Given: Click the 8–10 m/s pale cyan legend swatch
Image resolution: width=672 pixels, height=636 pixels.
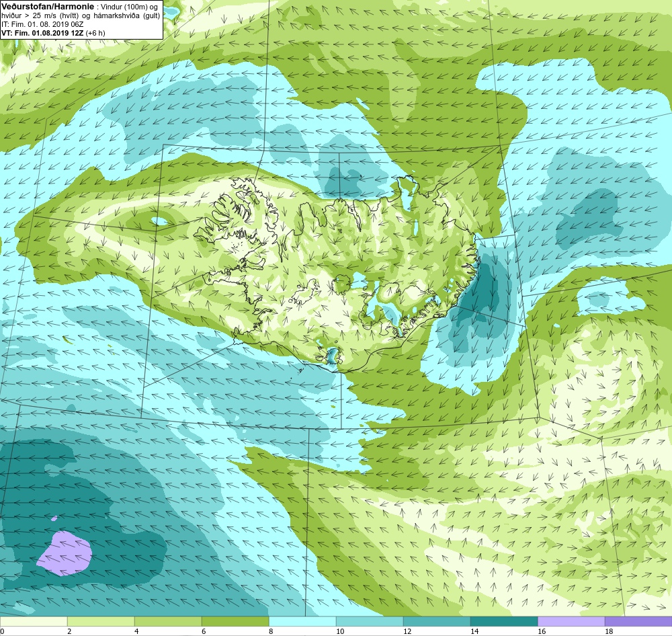Looking at the screenshot, I should [x=302, y=621].
